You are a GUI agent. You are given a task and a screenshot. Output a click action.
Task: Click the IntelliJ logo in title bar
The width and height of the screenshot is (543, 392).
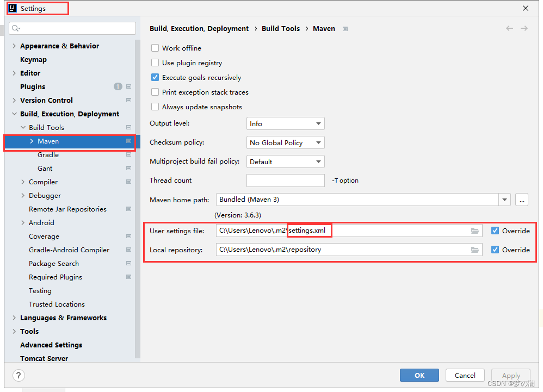[13, 8]
